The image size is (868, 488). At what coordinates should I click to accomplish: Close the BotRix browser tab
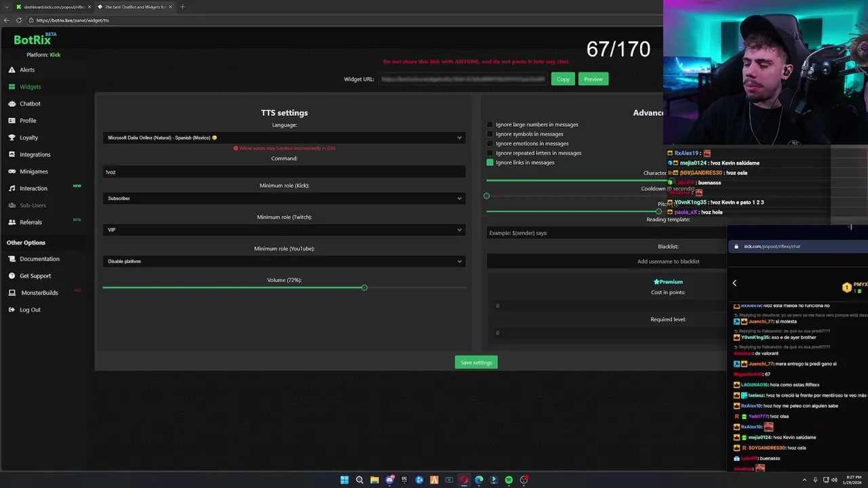pyautogui.click(x=170, y=7)
